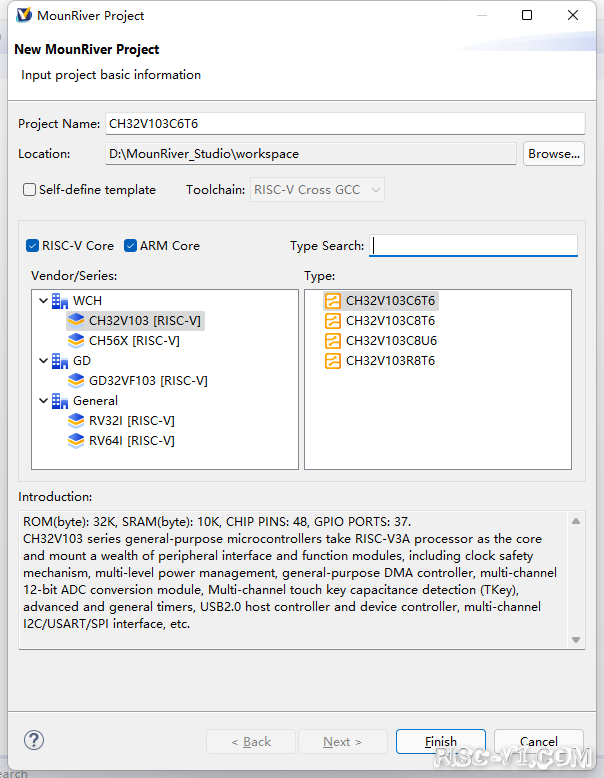Collapse the WCH vendor tree node
Image resolution: width=604 pixels, height=778 pixels.
(43, 301)
